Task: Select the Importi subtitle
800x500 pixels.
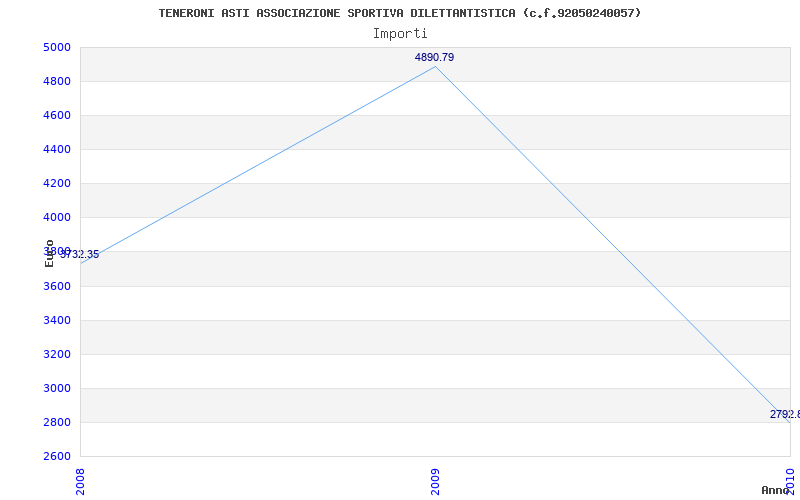Action: [x=400, y=34]
